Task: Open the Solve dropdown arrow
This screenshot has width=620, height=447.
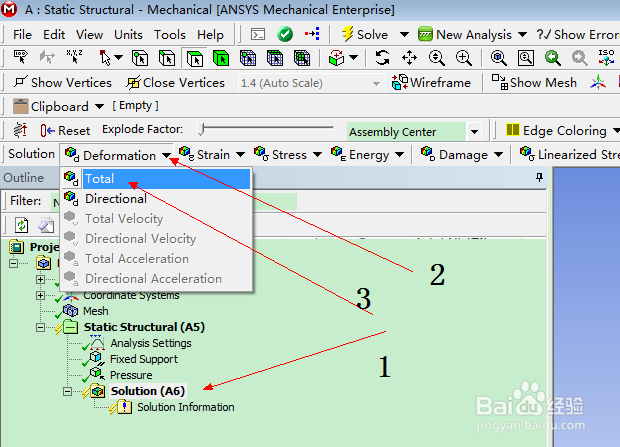Action: [404, 35]
